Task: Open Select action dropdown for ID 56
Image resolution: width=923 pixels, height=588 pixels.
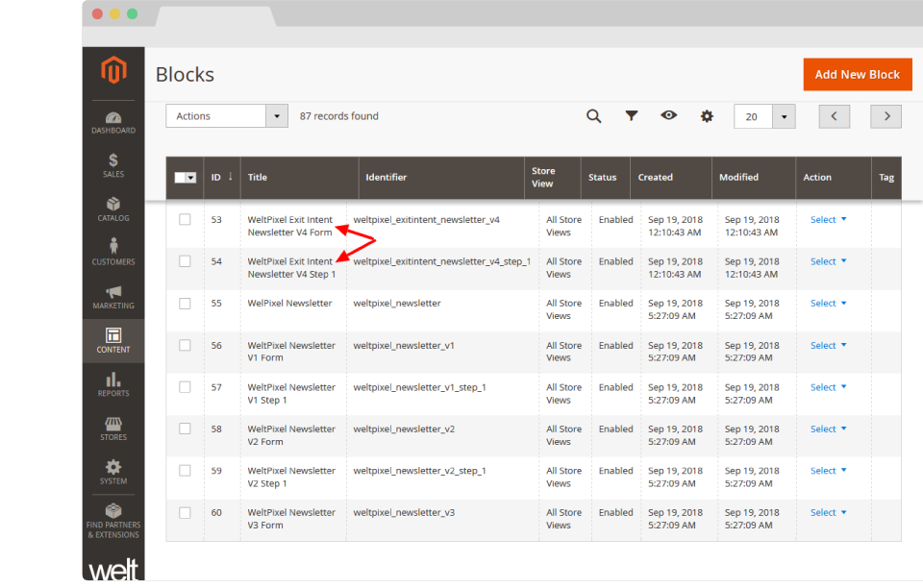Action: click(828, 346)
